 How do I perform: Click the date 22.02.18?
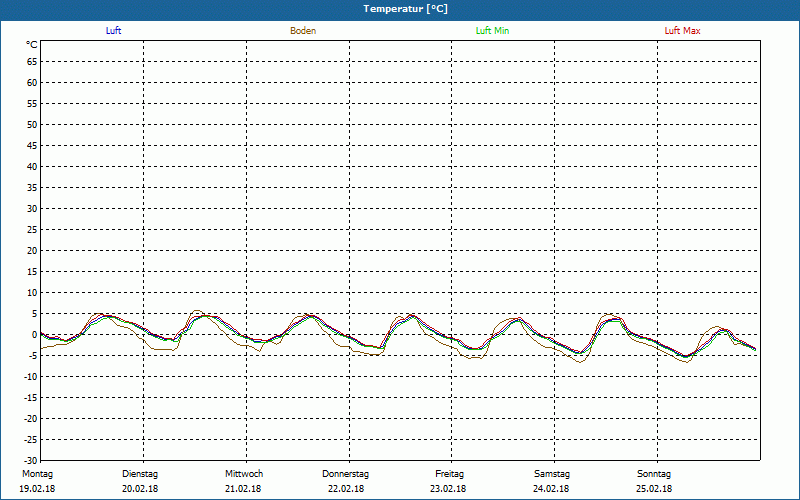coord(346,489)
